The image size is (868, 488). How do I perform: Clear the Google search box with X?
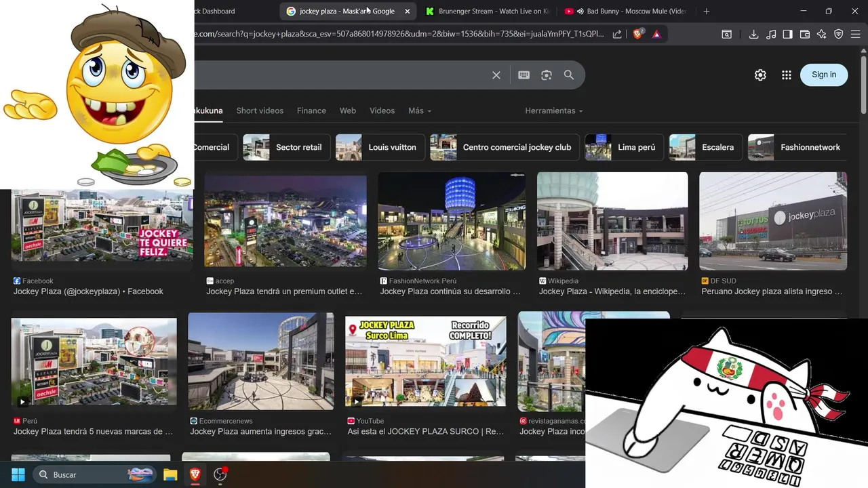tap(496, 75)
